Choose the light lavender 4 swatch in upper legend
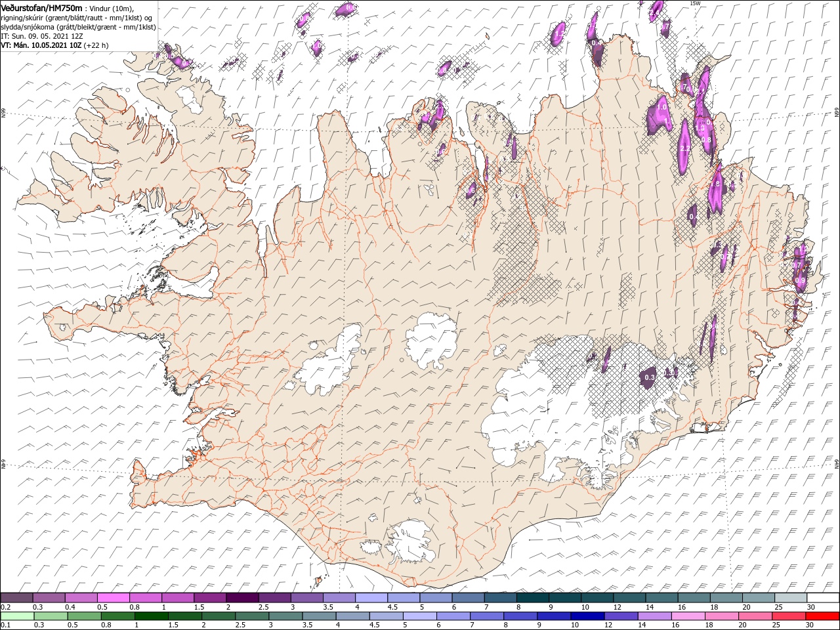Screen dimensions: 840x630 click(x=372, y=598)
